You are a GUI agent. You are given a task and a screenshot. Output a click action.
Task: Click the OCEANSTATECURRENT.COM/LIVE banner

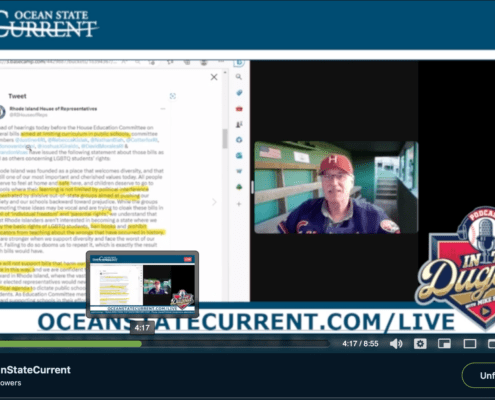(x=246, y=321)
